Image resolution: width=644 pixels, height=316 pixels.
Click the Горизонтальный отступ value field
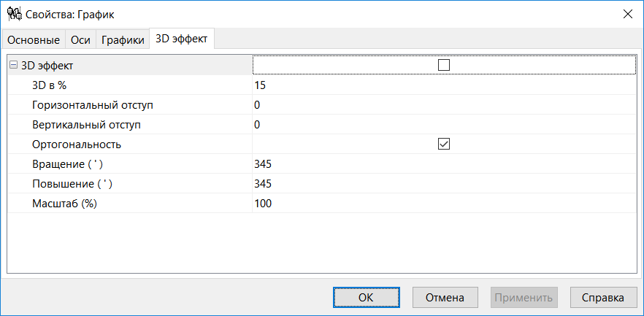click(x=445, y=104)
